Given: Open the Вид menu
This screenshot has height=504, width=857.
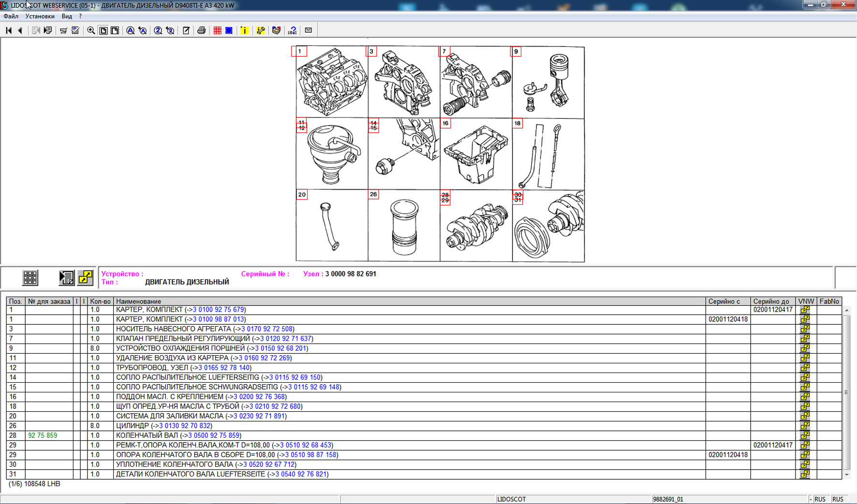Looking at the screenshot, I should (67, 16).
